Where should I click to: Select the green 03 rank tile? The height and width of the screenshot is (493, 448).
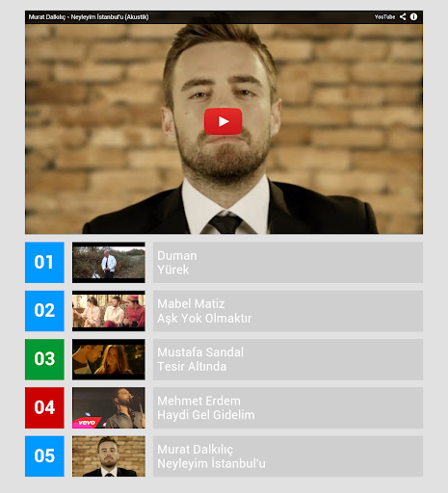pyautogui.click(x=44, y=359)
